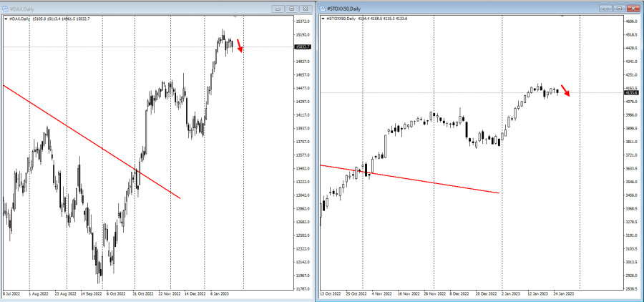644x302 pixels.
Task: Click the 8 Dec 2022 date label
Action: [459, 294]
